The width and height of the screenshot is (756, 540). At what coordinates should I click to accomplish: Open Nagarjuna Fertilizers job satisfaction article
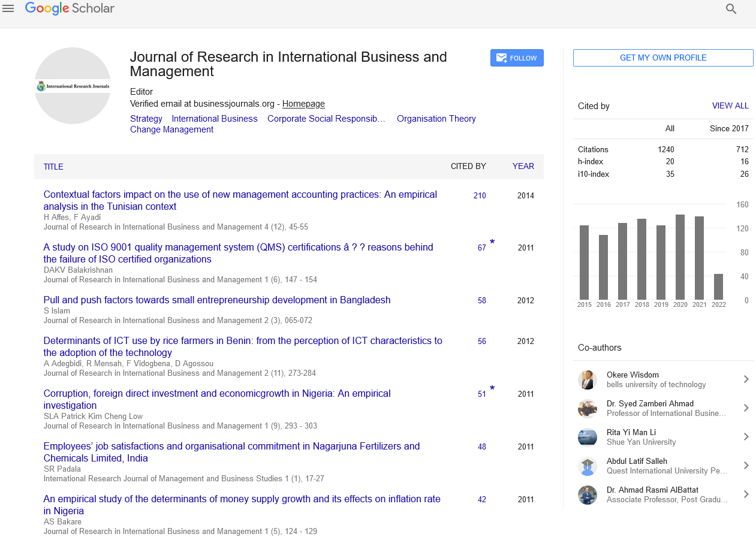[231, 452]
